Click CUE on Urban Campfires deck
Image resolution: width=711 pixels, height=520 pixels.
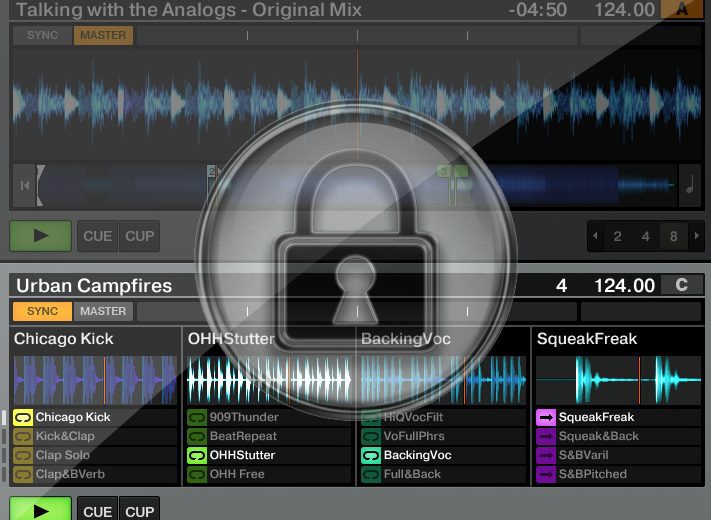click(97, 510)
